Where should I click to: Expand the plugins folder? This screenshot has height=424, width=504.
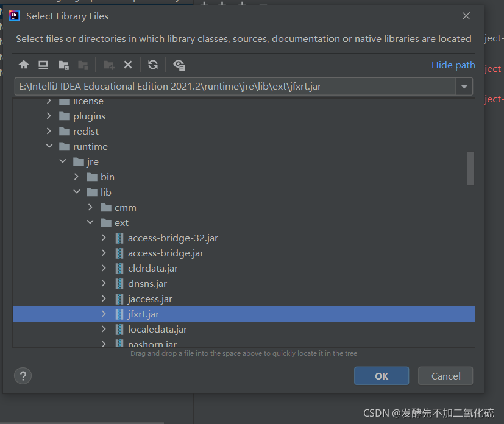(x=49, y=116)
